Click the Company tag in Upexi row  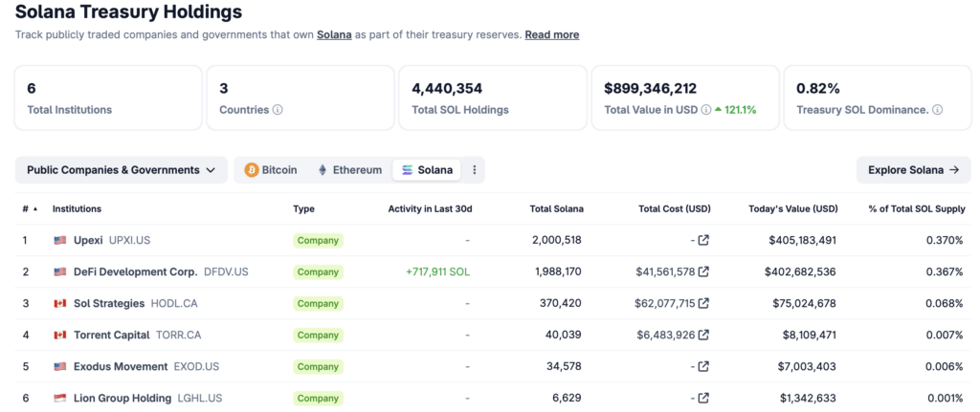(x=318, y=240)
